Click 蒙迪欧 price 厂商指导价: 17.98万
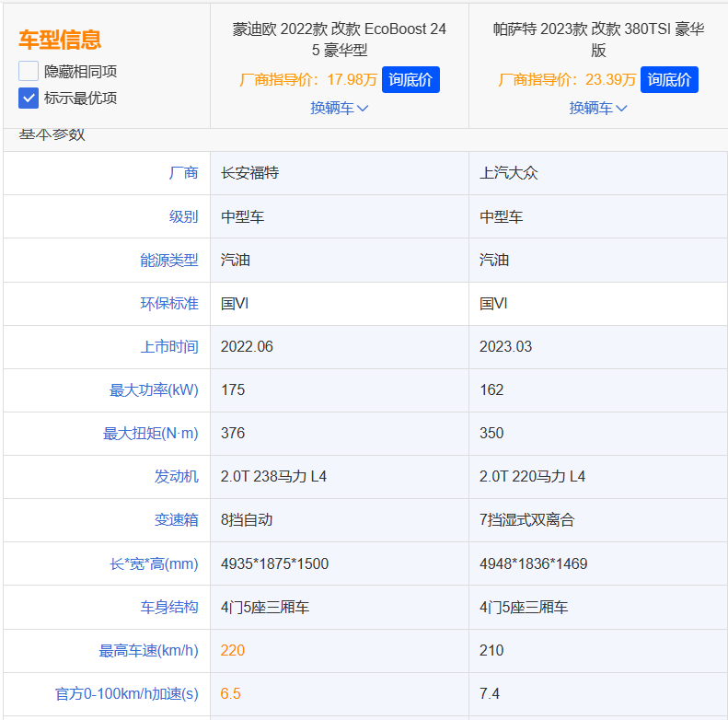 (307, 79)
